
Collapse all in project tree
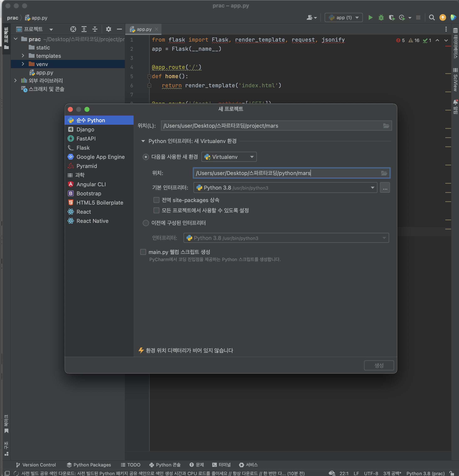click(95, 29)
